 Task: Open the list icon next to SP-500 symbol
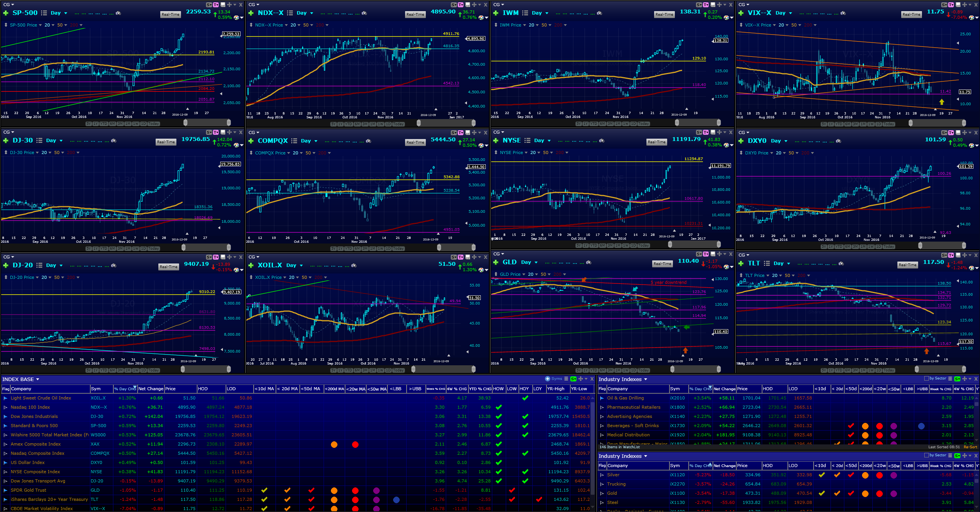coord(44,13)
